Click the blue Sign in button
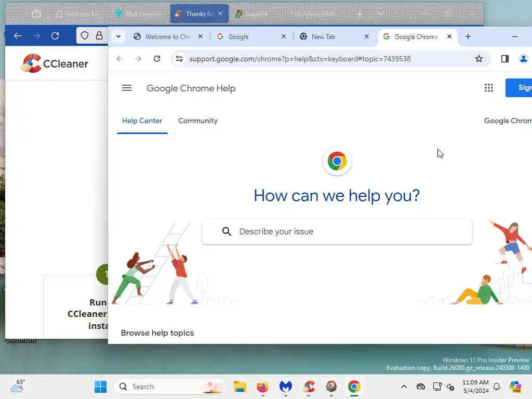Screen dimensions: 532x399 [519, 87]
